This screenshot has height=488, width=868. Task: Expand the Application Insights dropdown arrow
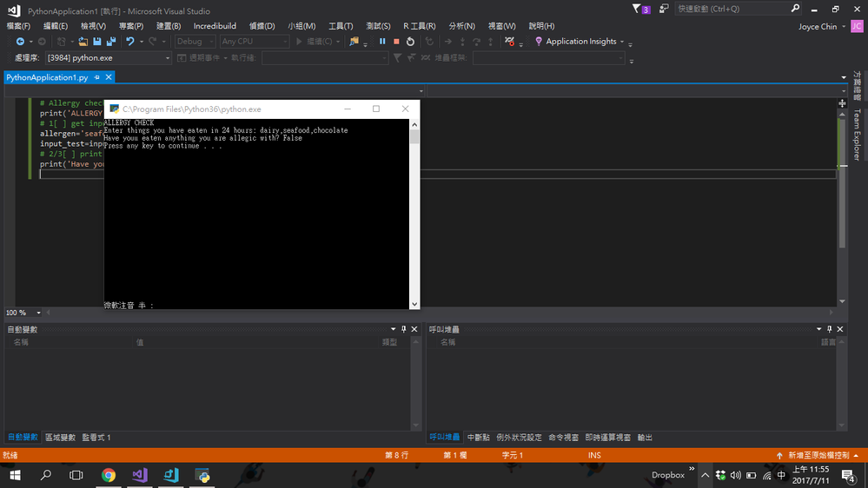[x=621, y=42]
